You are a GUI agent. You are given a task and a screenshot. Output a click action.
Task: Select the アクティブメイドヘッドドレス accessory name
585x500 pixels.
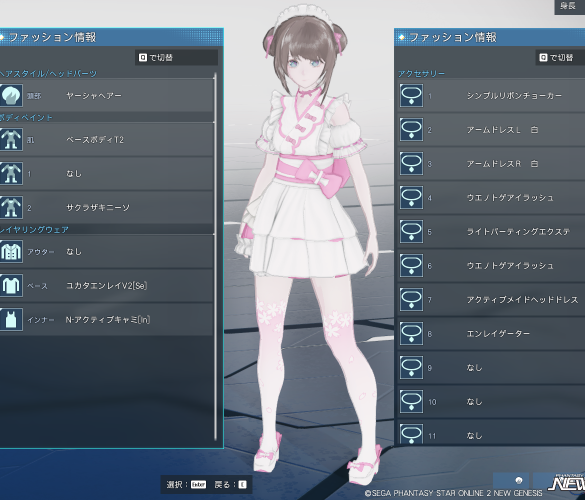coord(522,300)
